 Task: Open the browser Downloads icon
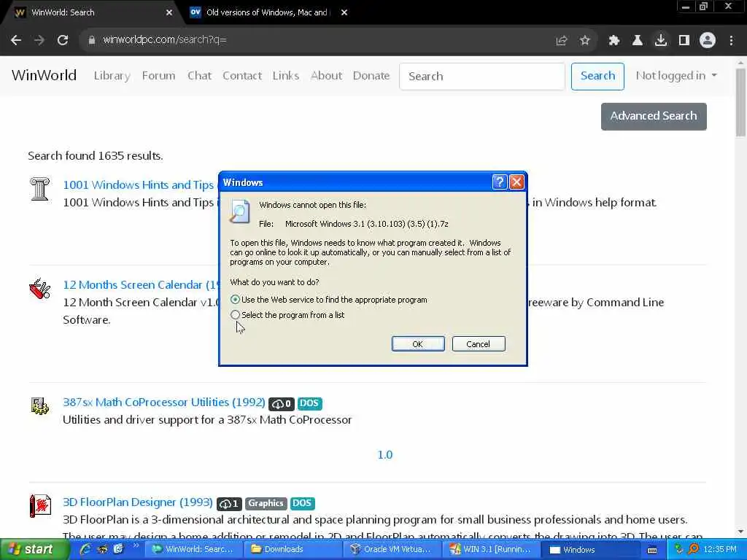tap(661, 41)
